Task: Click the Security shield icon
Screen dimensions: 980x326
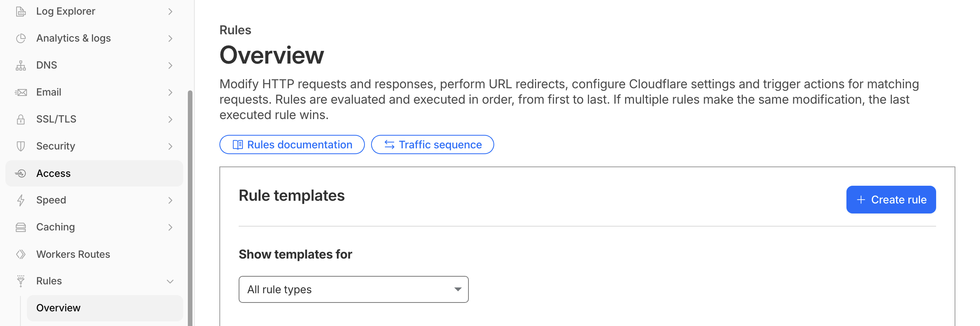Action: [21, 146]
